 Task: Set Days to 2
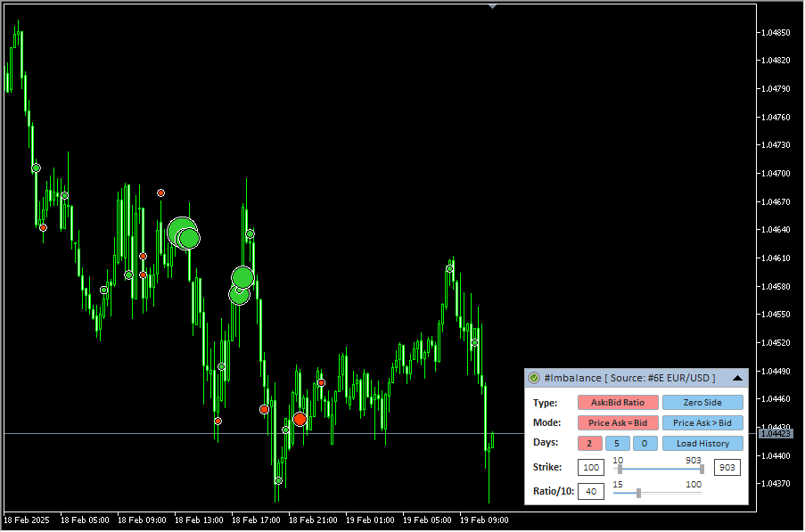[590, 444]
